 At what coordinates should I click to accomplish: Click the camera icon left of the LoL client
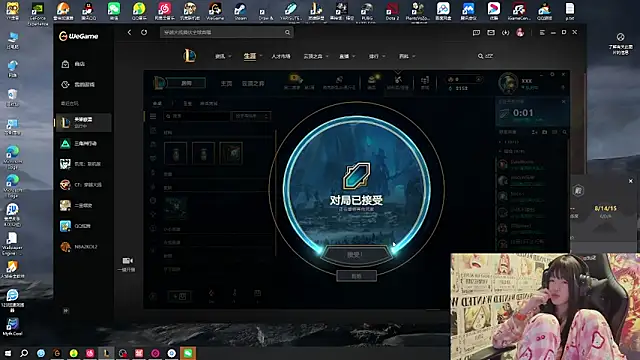click(127, 261)
